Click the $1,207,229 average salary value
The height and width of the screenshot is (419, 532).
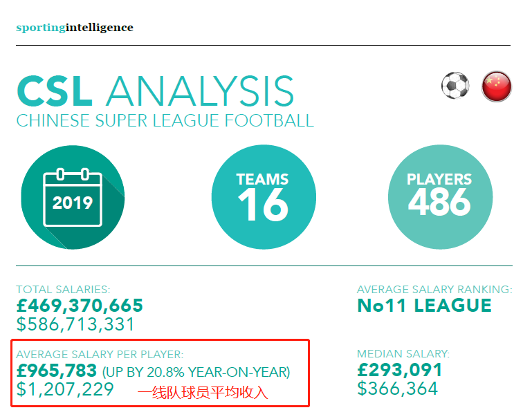[65, 389]
